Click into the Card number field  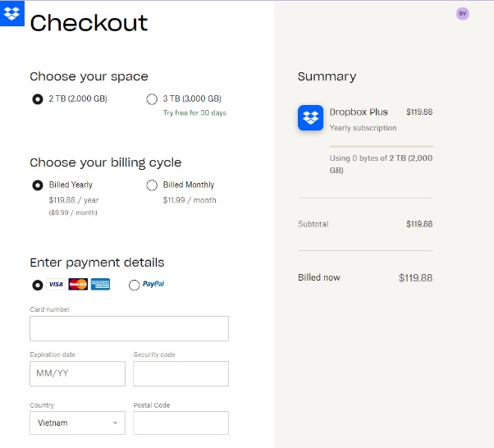129,328
